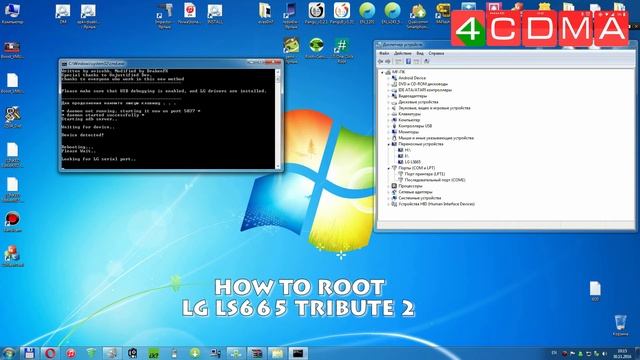Expand the Процессоры node

(388, 186)
